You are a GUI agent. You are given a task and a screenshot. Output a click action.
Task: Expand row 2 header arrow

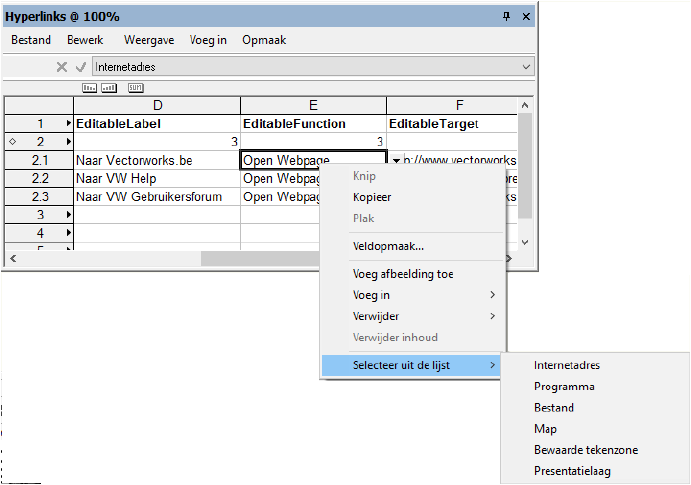[x=69, y=141]
